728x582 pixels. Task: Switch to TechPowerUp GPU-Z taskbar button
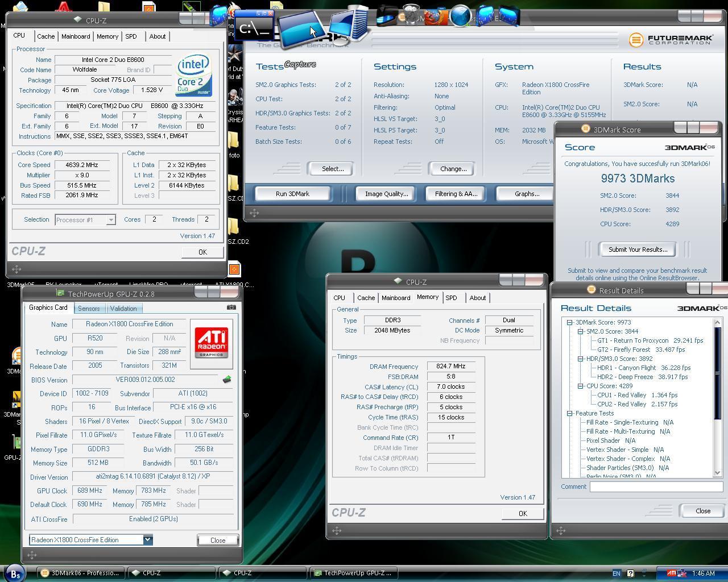354,573
